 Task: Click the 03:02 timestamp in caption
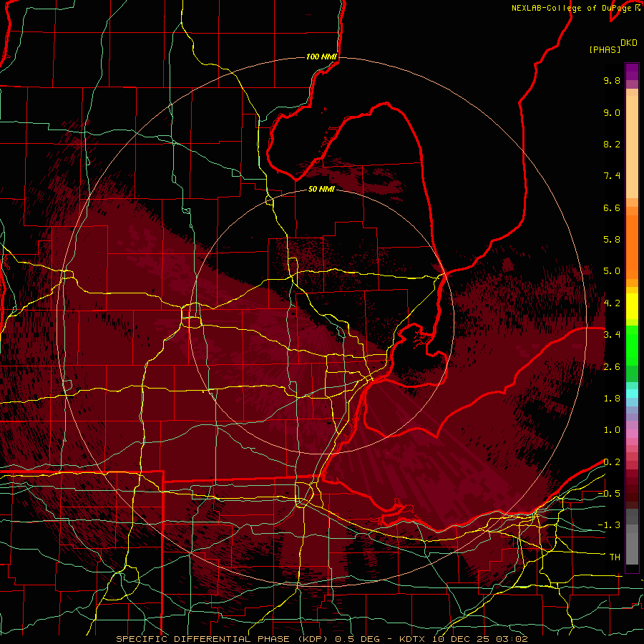(x=512, y=639)
